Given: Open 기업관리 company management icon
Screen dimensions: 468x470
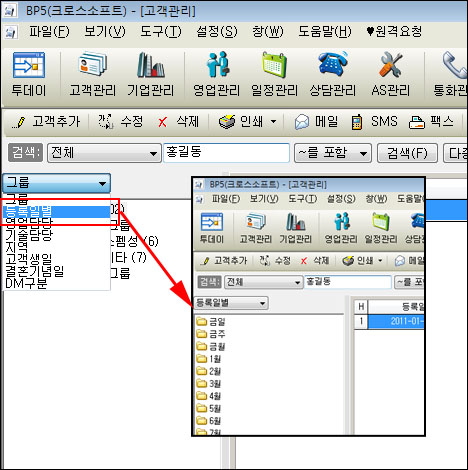Looking at the screenshot, I should point(151,65).
